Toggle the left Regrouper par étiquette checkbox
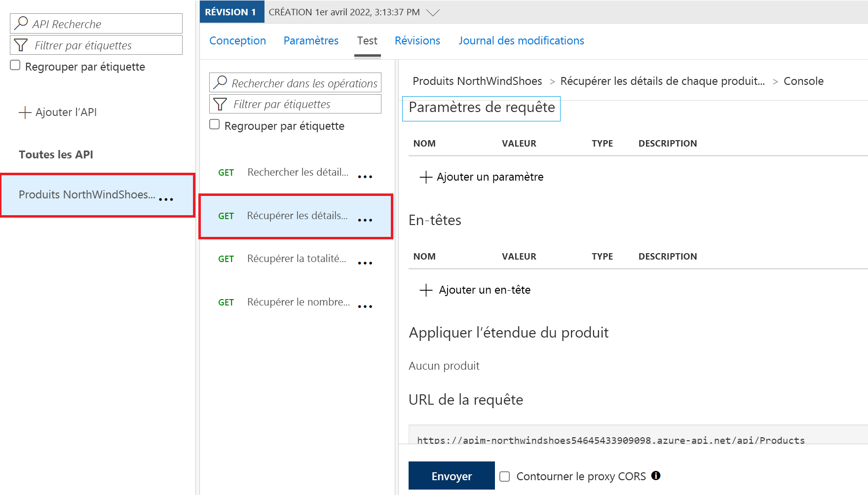The height and width of the screenshot is (495, 868). tap(15, 65)
